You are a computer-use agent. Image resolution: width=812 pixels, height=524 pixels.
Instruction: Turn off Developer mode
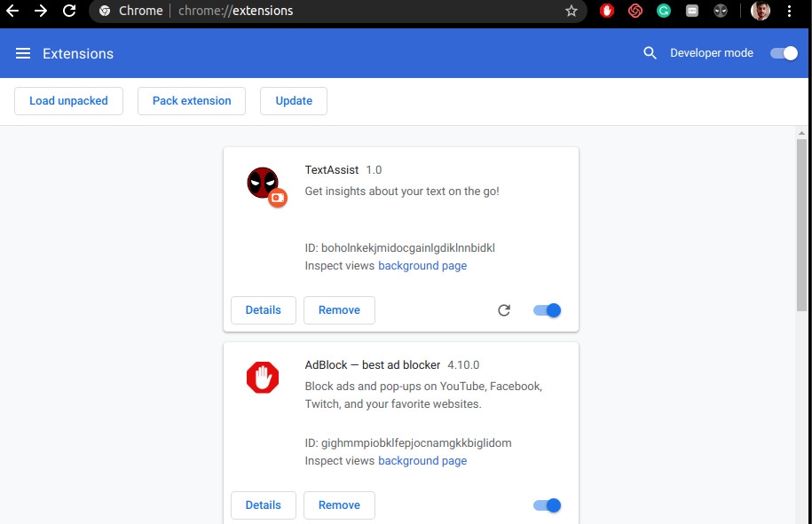pos(784,53)
